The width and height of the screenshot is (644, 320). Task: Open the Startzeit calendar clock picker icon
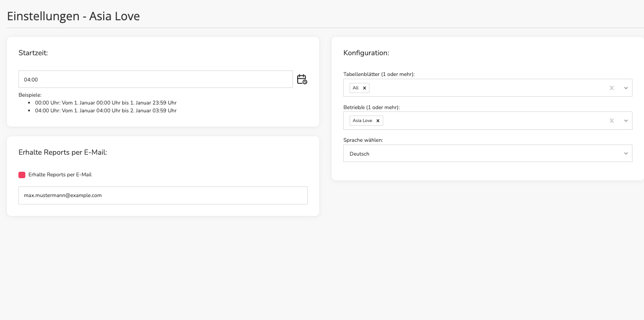point(302,79)
